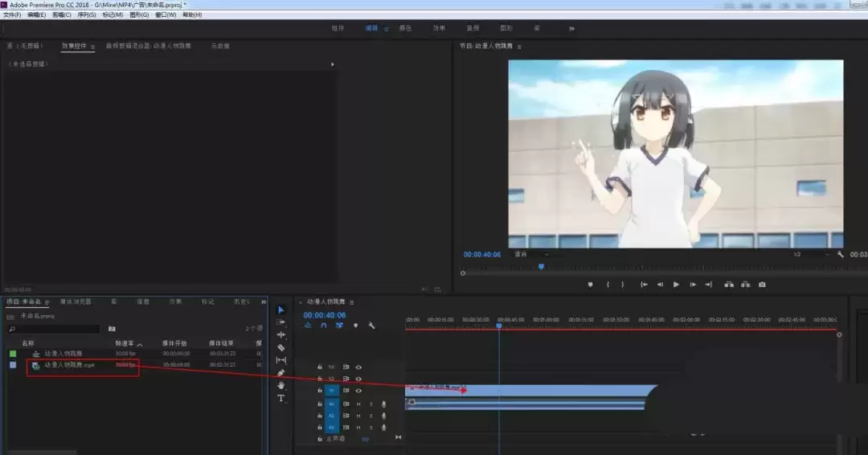Viewport: 868px width, 455px height.
Task: Toggle V1 track eye visibility
Action: (358, 391)
